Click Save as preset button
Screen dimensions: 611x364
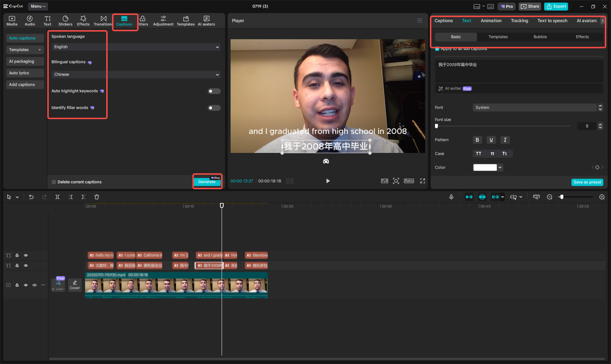click(x=587, y=182)
